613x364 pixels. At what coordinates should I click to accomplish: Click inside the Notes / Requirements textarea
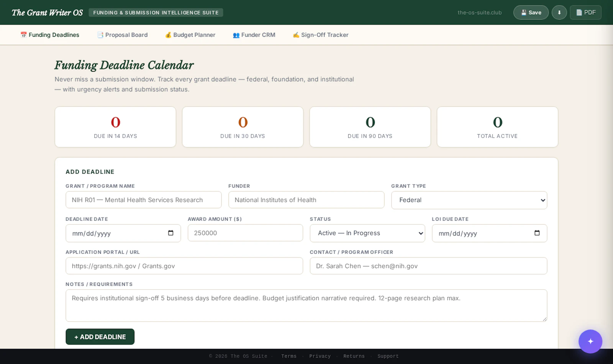[x=306, y=305]
